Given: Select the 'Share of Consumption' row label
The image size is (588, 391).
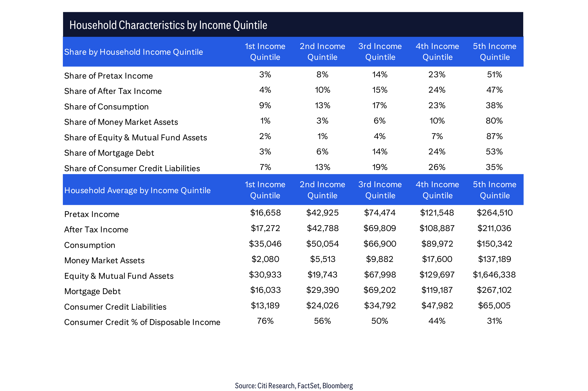Looking at the screenshot, I should pyautogui.click(x=106, y=107).
